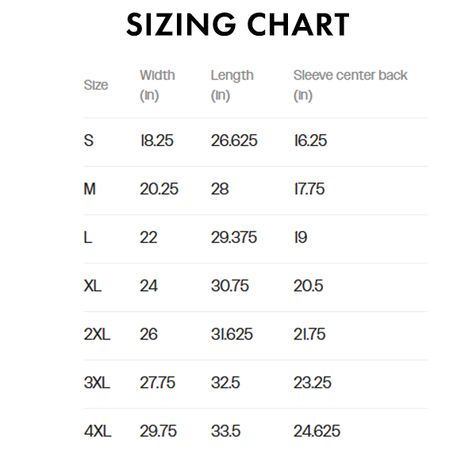Select the XL size row label

click(x=93, y=286)
